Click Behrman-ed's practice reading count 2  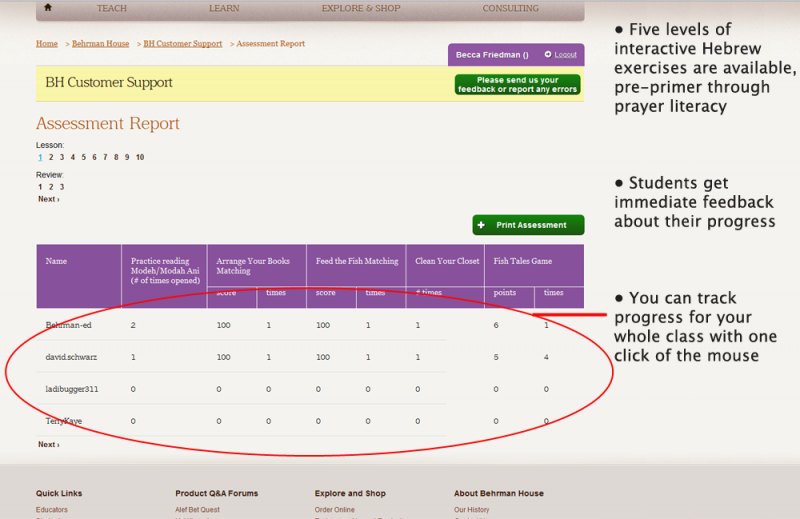click(x=133, y=325)
